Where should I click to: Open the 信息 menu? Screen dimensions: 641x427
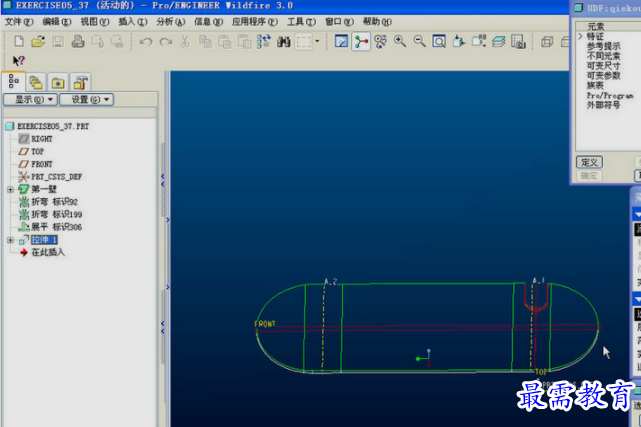[x=208, y=22]
